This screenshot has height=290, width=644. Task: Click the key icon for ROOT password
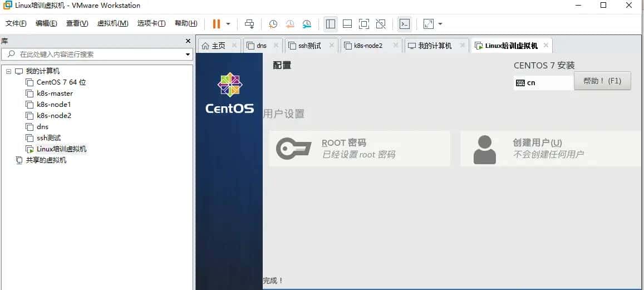(294, 148)
